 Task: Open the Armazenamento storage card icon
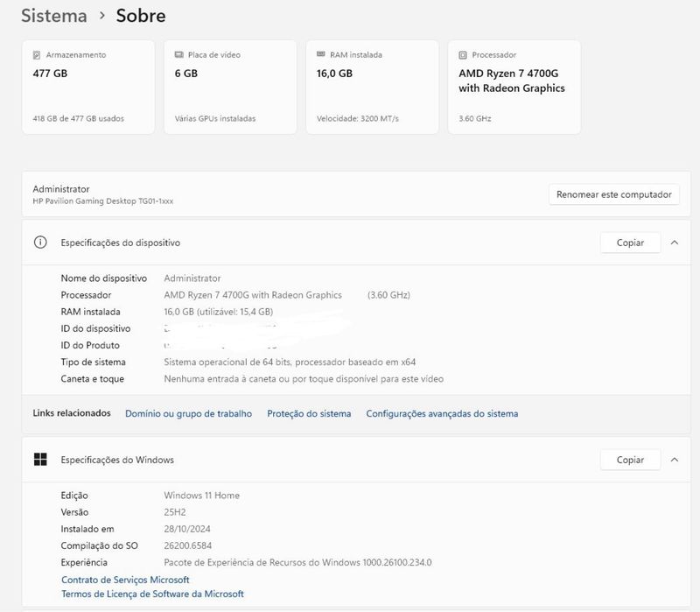tap(37, 55)
